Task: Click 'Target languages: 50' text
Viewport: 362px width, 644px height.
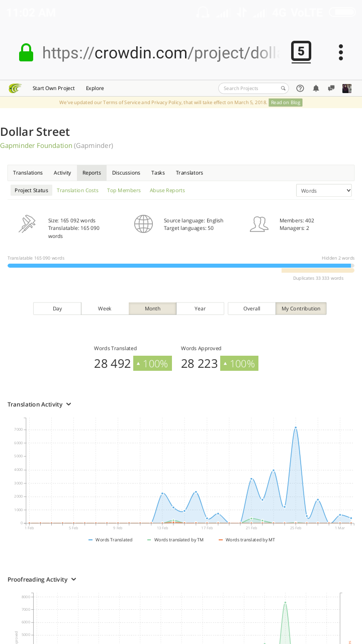Action: point(189,228)
